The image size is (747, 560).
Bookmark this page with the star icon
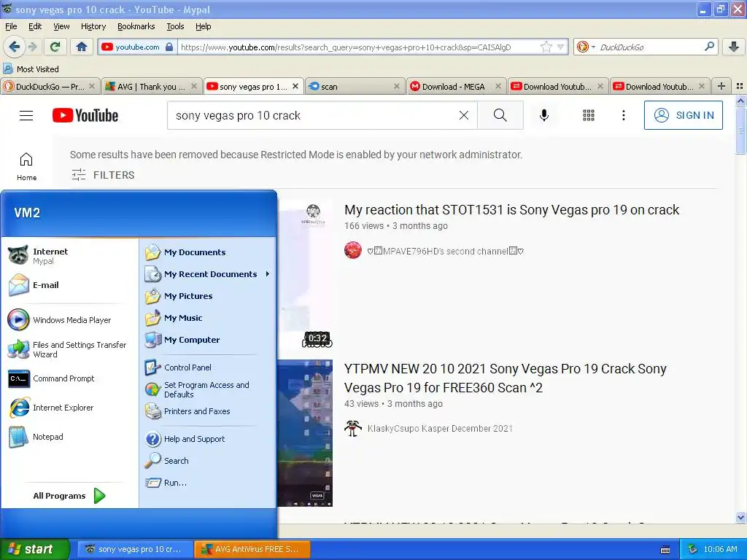click(x=546, y=47)
